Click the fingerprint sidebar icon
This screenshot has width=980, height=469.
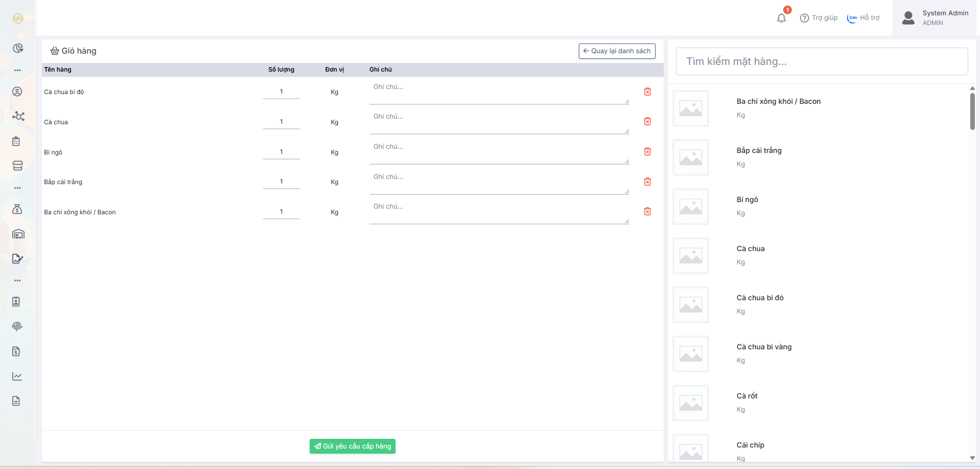[17, 326]
